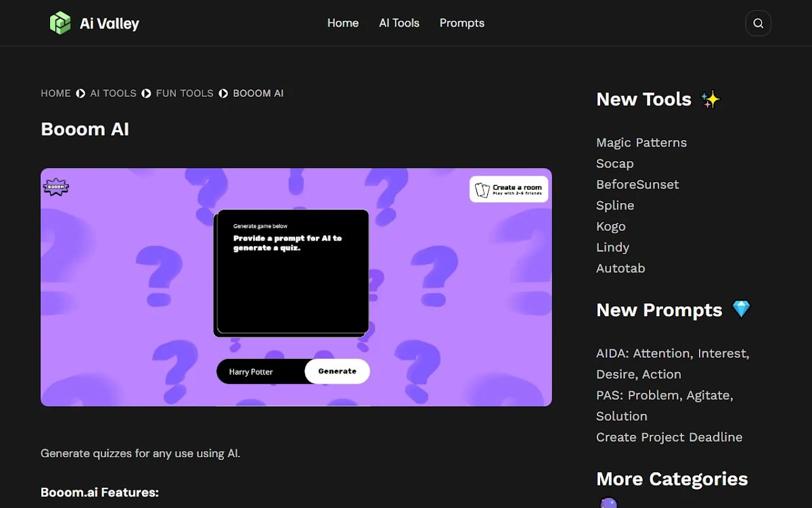Open the Kogo tool link
812x508 pixels.
click(x=611, y=226)
